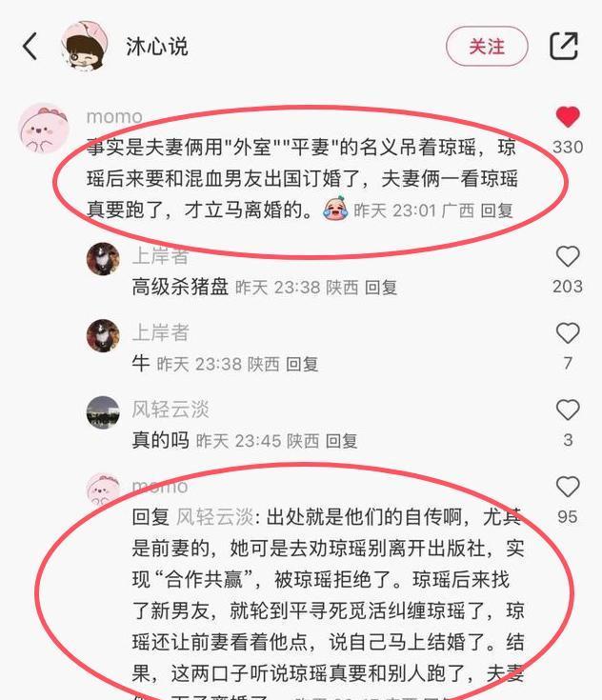Reply to the top momo comment from 广西
This screenshot has height=700, width=602.
[496, 210]
